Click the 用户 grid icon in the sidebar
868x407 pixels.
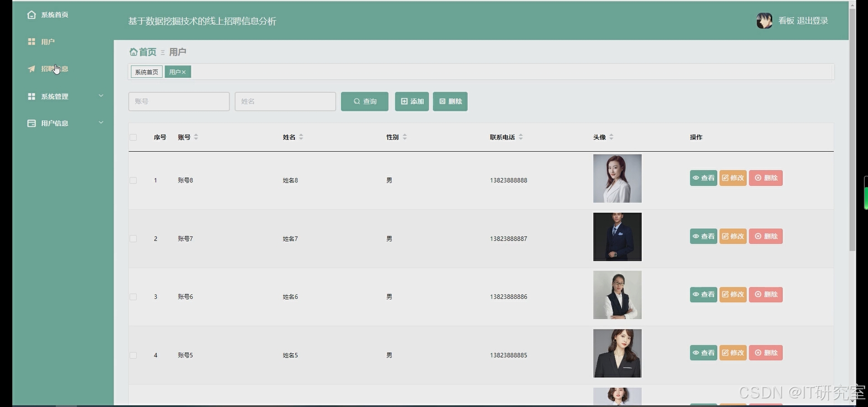tap(31, 41)
